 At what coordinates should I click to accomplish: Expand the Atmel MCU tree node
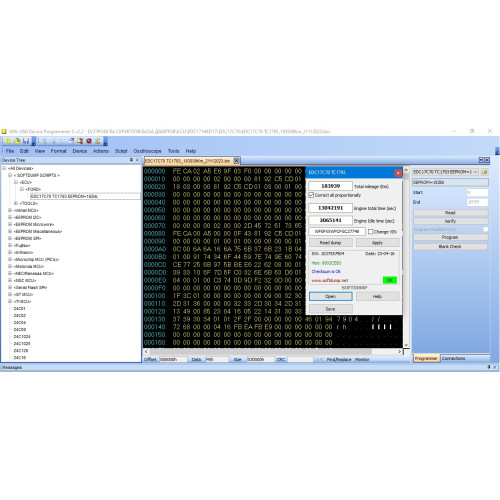pos(10,210)
